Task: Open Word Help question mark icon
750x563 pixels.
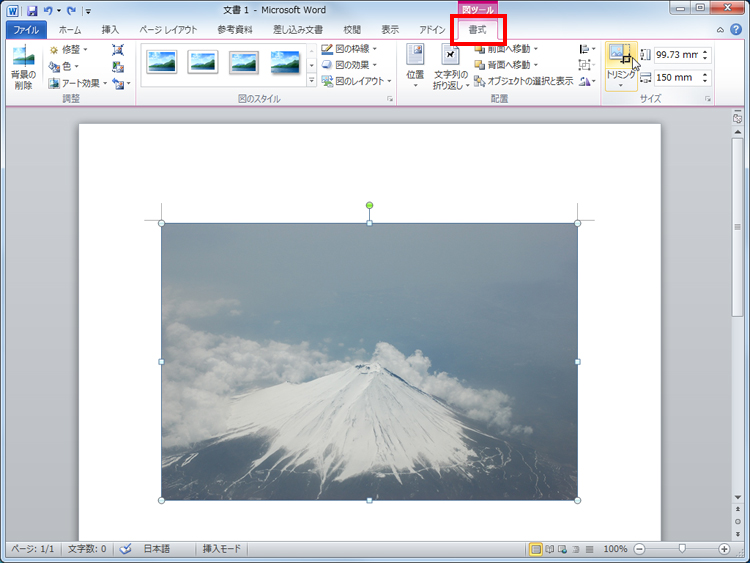Action: (736, 30)
